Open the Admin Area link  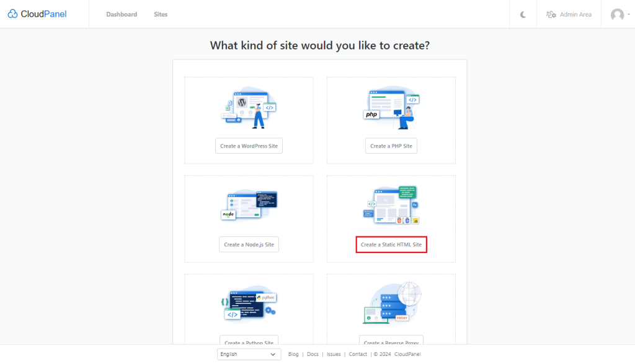(x=569, y=15)
